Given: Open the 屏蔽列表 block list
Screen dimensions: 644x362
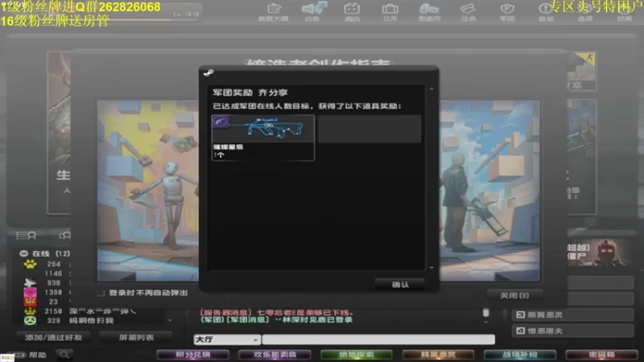Looking at the screenshot, I should point(136,337).
